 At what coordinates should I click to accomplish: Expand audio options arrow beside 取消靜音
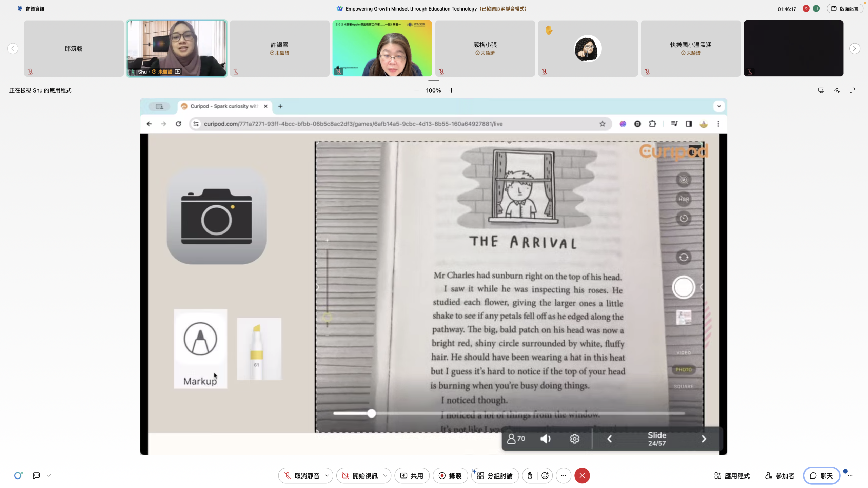(x=327, y=475)
